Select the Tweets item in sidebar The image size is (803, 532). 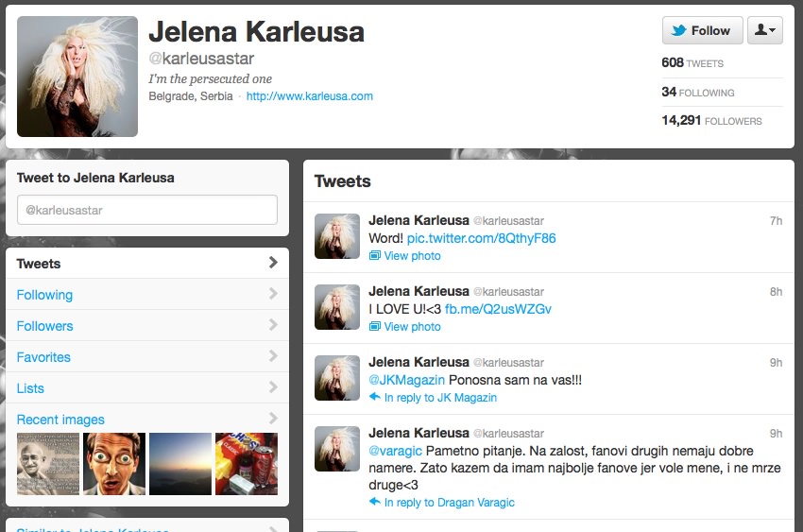(x=39, y=264)
